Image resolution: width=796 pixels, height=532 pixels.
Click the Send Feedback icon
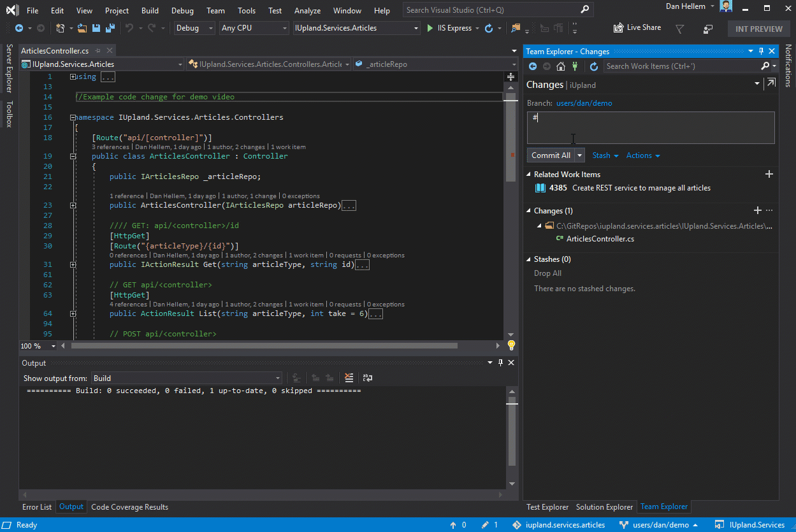707,29
